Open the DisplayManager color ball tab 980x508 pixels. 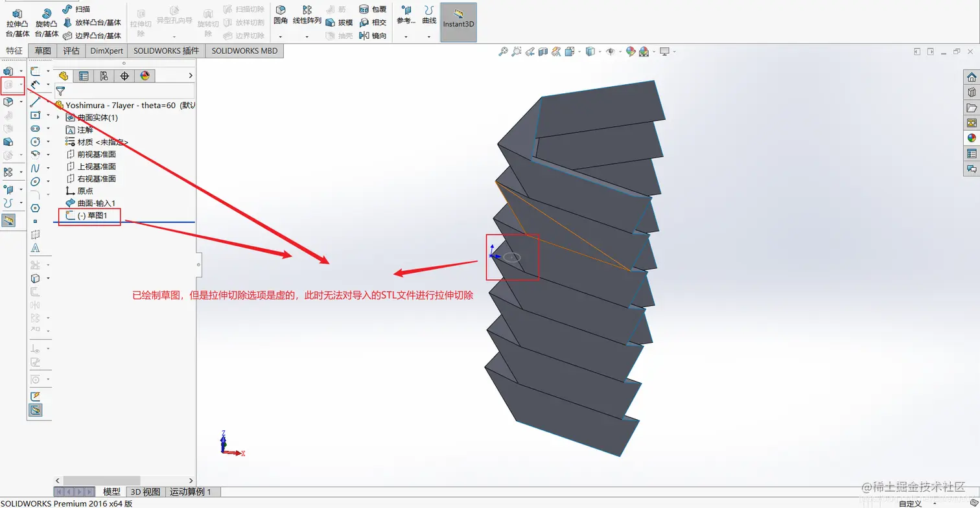point(145,76)
